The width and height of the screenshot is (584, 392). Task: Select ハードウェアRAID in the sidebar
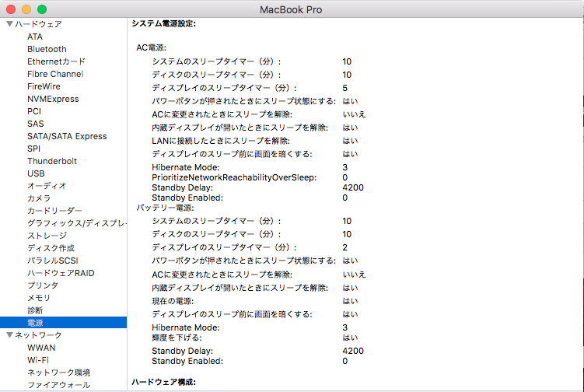click(61, 273)
